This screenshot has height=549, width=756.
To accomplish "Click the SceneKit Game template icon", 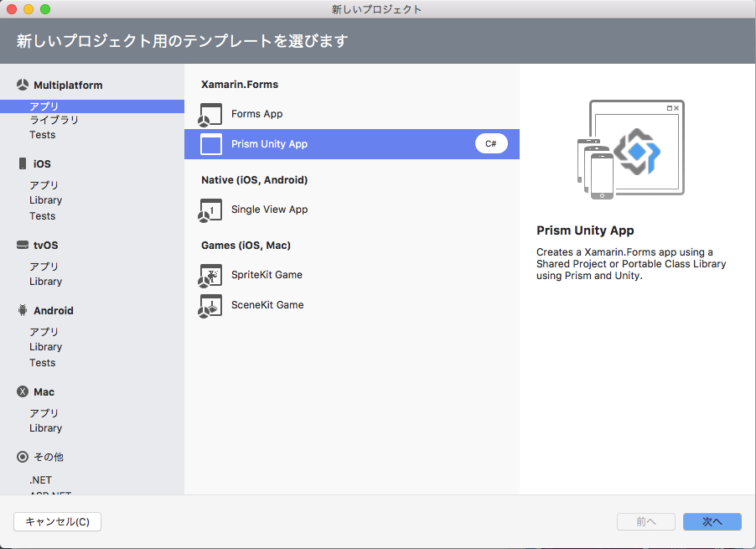I will coord(210,306).
